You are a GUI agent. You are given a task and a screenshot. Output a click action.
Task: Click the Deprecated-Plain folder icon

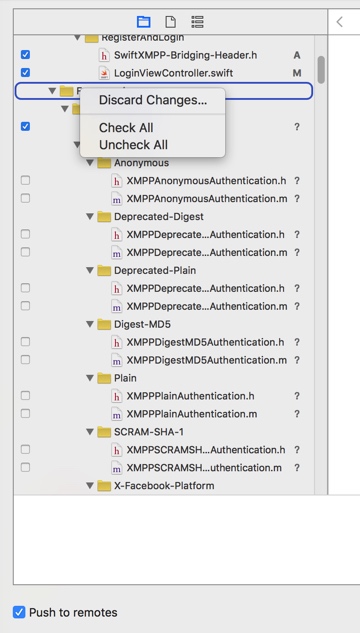tap(104, 270)
